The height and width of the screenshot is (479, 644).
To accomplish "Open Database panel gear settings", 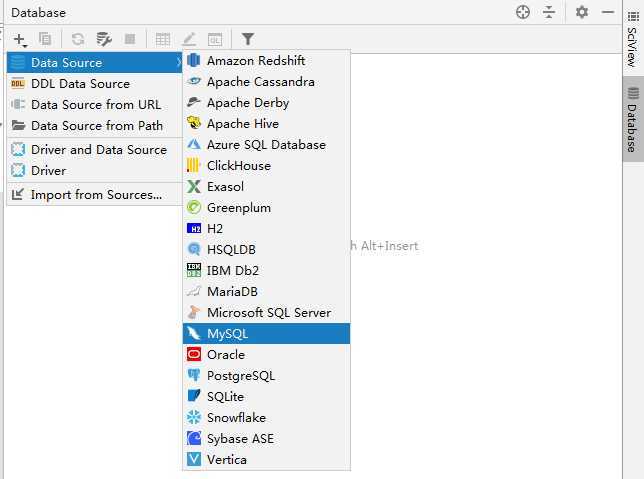I will pyautogui.click(x=582, y=12).
